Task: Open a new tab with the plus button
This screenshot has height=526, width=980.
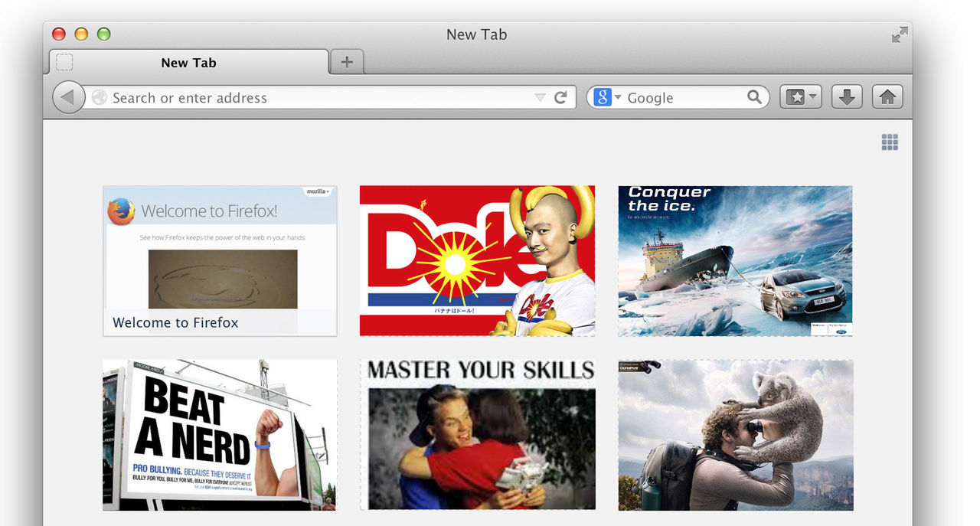Action: [346, 62]
